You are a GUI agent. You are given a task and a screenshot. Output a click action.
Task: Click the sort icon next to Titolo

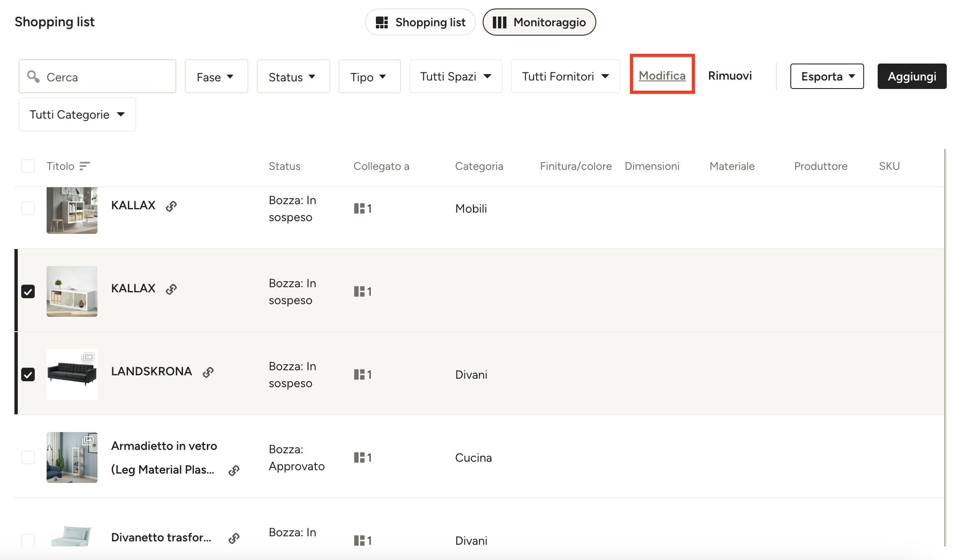(x=85, y=166)
